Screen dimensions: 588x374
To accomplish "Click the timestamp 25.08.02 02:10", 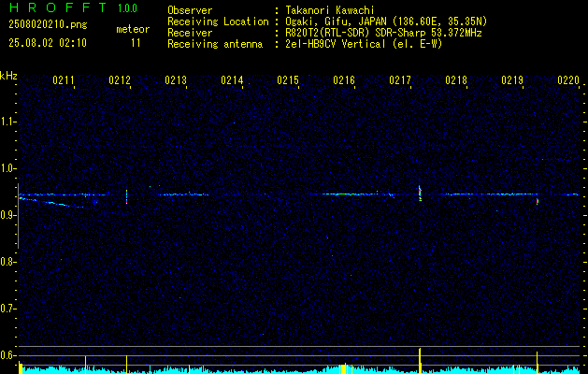I will point(48,43).
